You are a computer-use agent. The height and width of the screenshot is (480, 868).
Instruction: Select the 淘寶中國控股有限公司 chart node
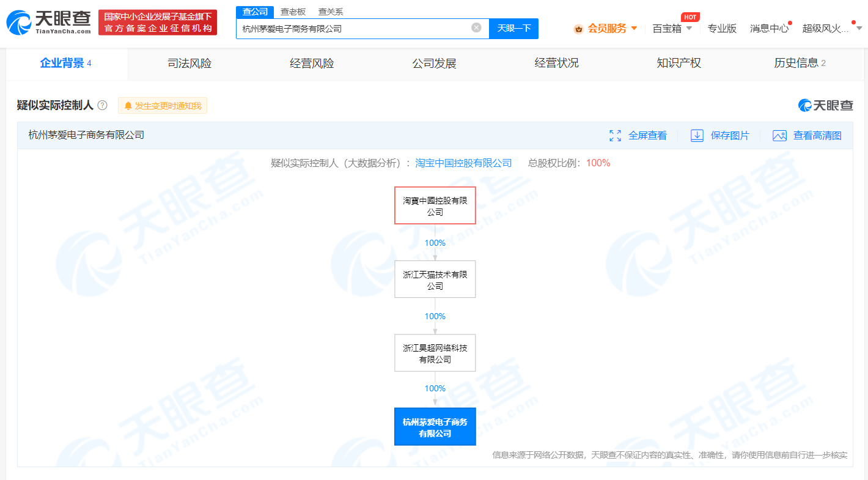coord(435,206)
